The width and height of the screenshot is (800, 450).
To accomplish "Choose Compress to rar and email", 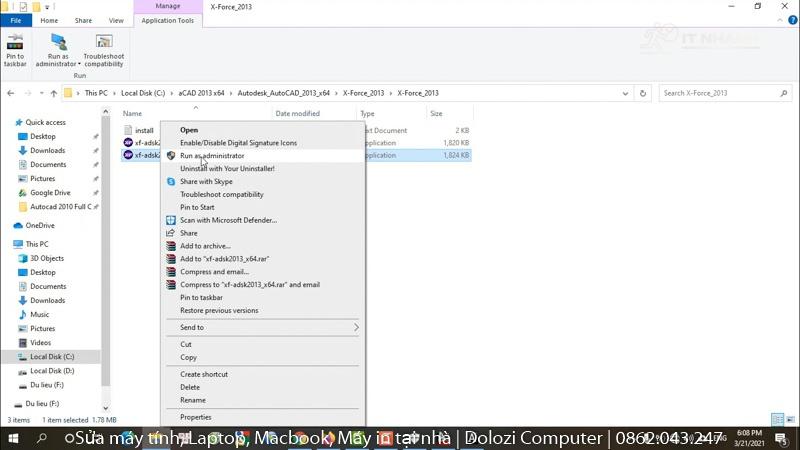I will tap(263, 285).
